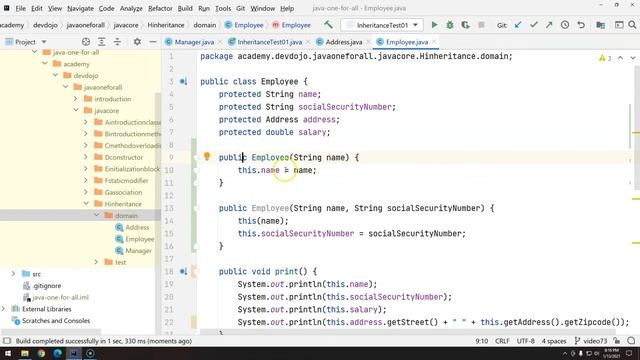Screen dimensions: 640x360
Task: Click the warnings indicator showing 3
Action: point(605,58)
